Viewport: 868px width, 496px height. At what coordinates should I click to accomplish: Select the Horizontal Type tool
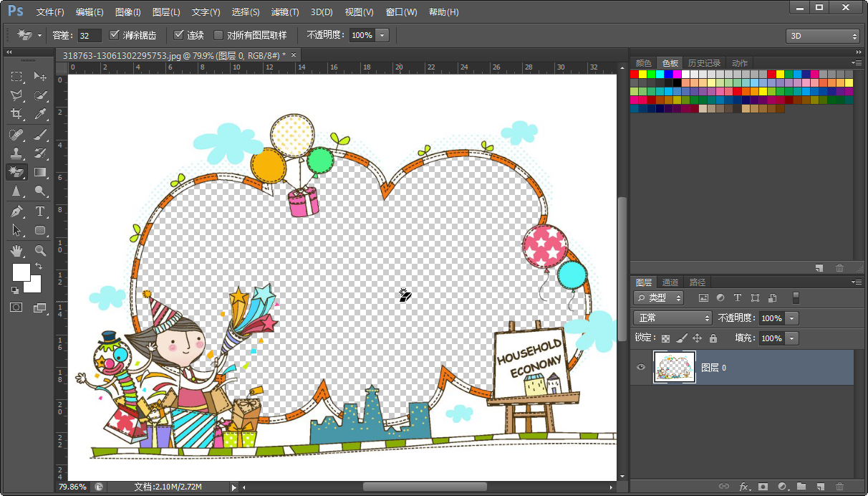coord(40,211)
